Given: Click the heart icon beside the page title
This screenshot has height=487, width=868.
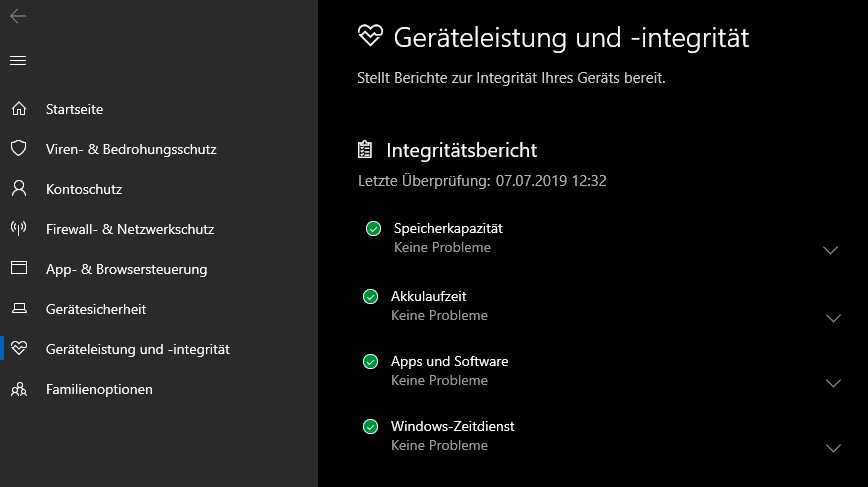Looking at the screenshot, I should click(370, 36).
